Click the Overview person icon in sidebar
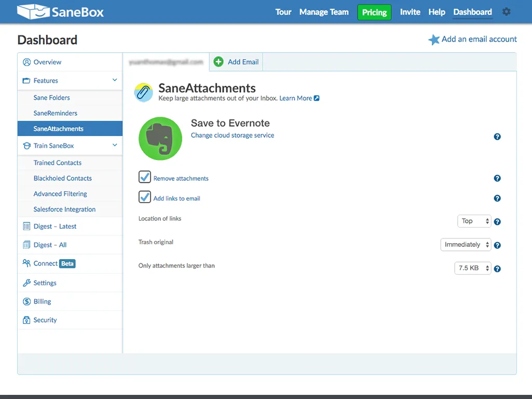 pos(26,62)
